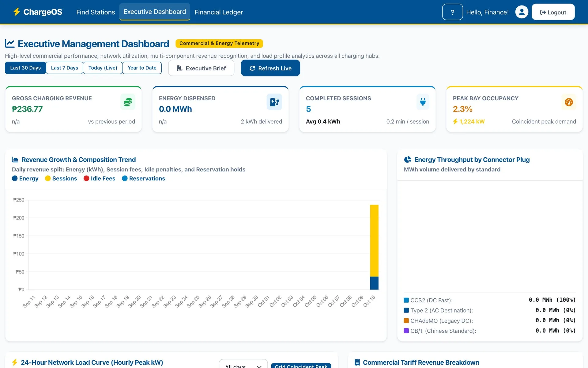This screenshot has height=368, width=588.
Task: Select the Today (Live) range
Action: [x=103, y=68]
